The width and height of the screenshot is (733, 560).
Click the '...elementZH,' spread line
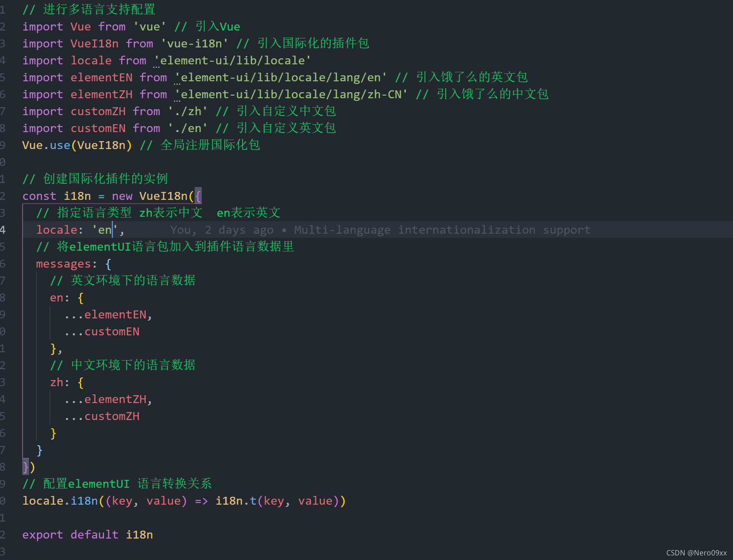(x=108, y=399)
